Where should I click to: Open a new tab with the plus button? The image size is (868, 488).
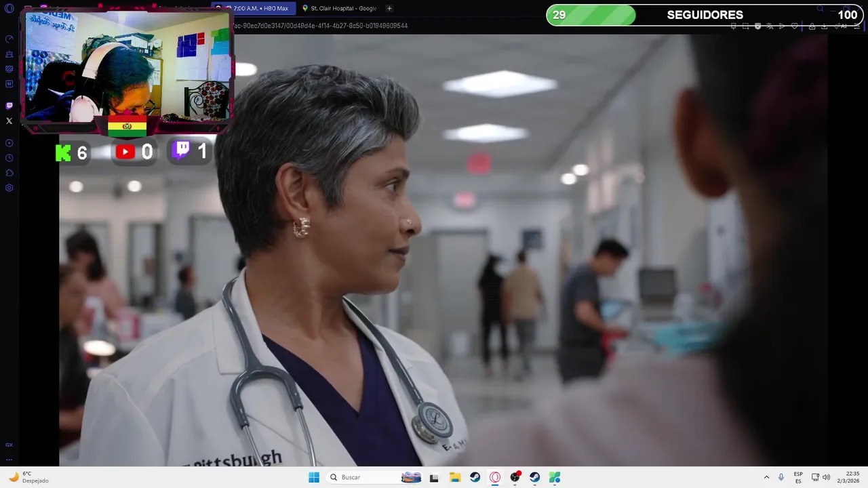tap(389, 8)
